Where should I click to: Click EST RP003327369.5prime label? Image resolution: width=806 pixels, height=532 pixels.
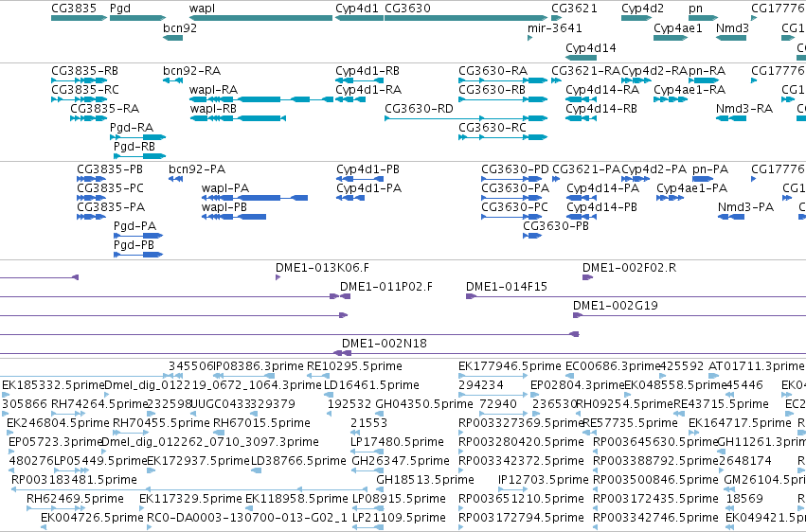[x=521, y=424]
